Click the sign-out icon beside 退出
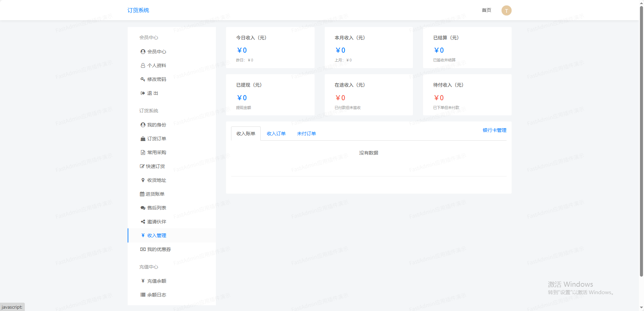The width and height of the screenshot is (644, 311). [x=143, y=93]
